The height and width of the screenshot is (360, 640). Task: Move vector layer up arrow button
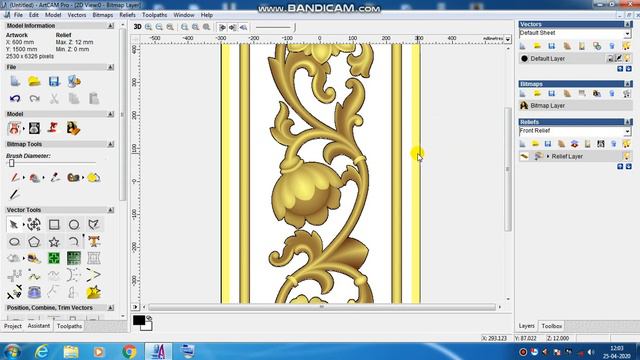coord(620,69)
